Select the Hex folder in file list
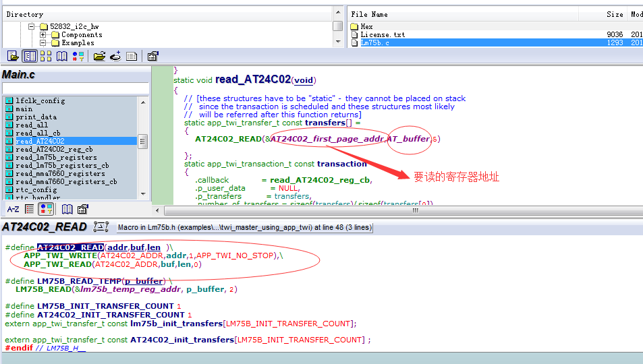The image size is (643, 364). click(x=366, y=27)
